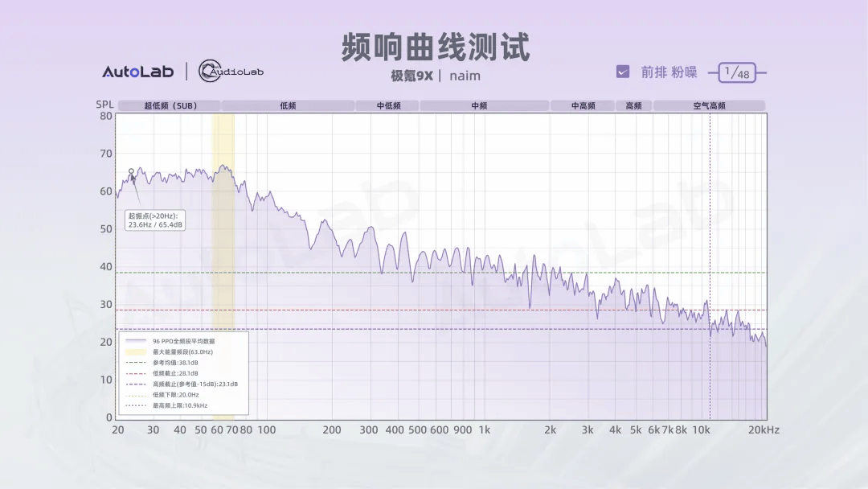Toggle the 前排 粉噪 checkbox
Screen dimensions: 868x489
pyautogui.click(x=623, y=72)
